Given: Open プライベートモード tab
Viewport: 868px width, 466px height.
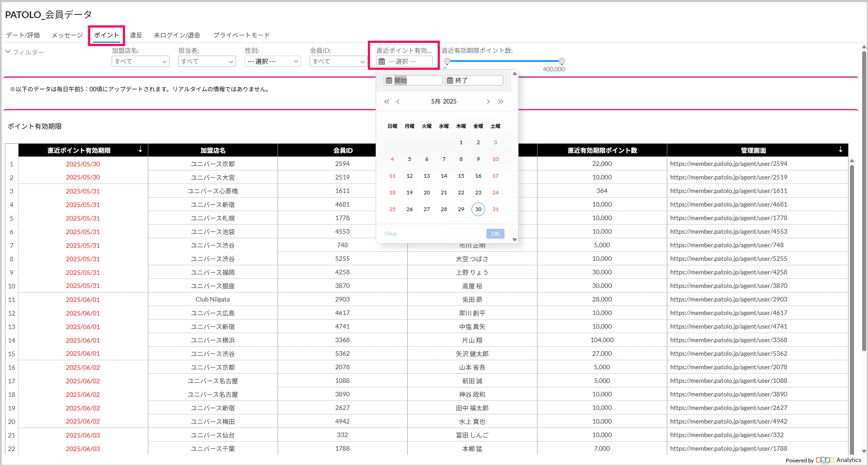Looking at the screenshot, I should coord(241,35).
